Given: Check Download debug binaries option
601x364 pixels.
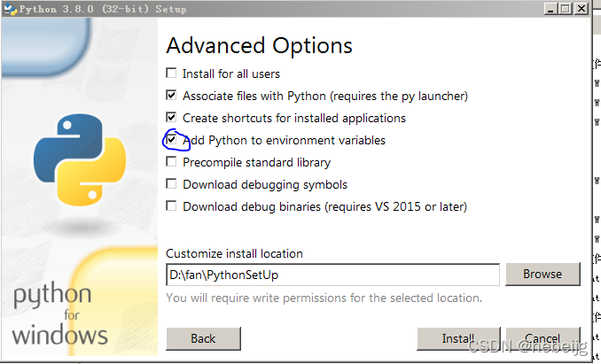Looking at the screenshot, I should tap(171, 206).
